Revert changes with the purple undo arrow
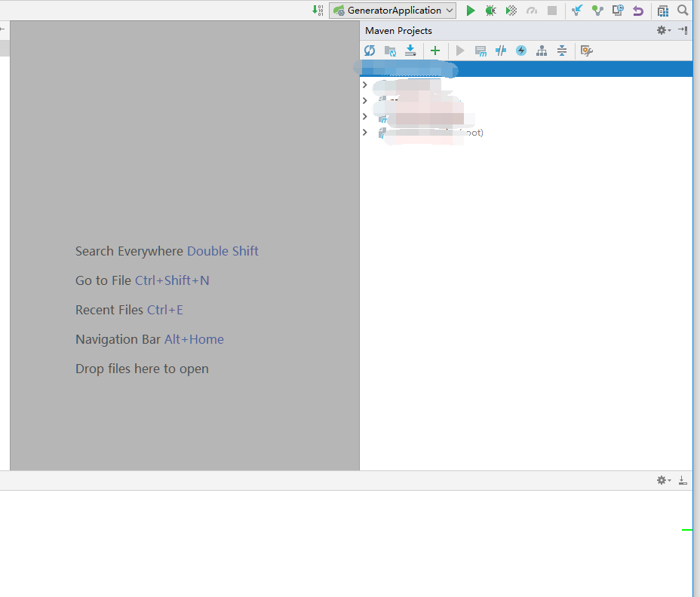The height and width of the screenshot is (597, 700). pos(638,11)
